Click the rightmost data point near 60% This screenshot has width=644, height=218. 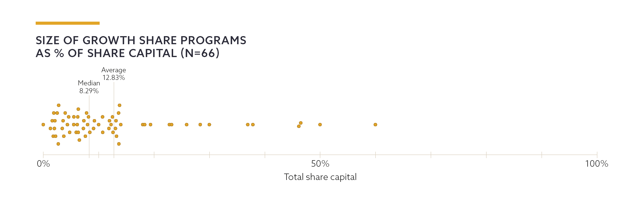[375, 125]
